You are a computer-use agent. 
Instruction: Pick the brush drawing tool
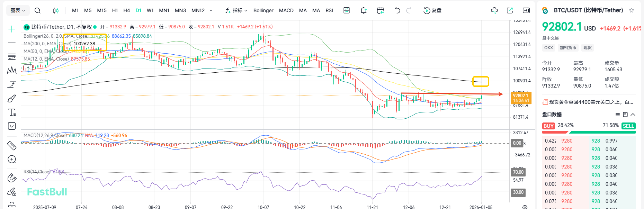tap(12, 99)
